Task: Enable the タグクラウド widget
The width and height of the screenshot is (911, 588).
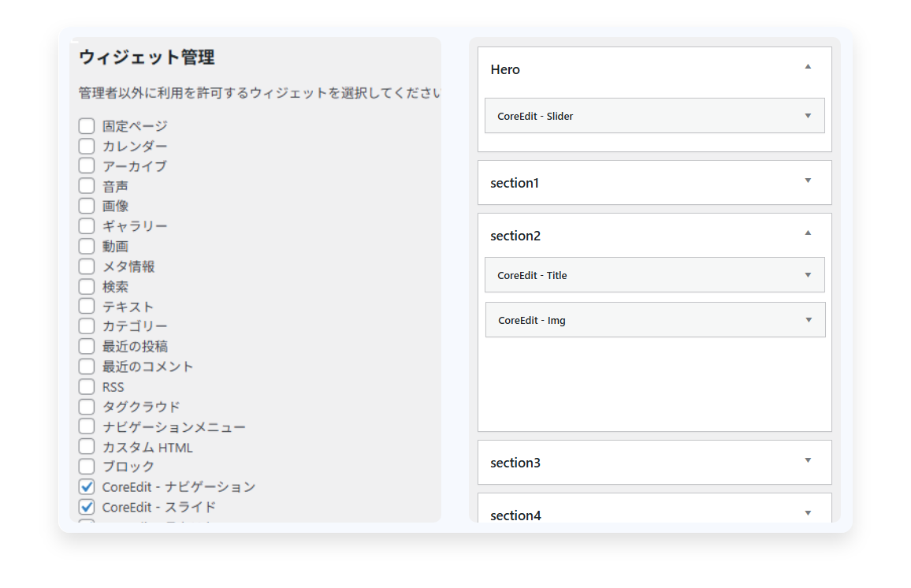Action: [87, 406]
